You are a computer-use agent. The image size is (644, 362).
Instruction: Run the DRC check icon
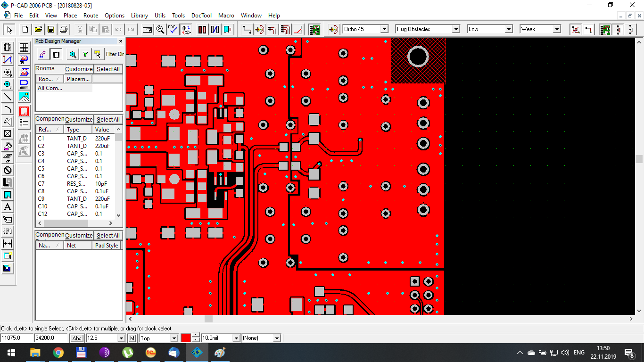point(173,29)
